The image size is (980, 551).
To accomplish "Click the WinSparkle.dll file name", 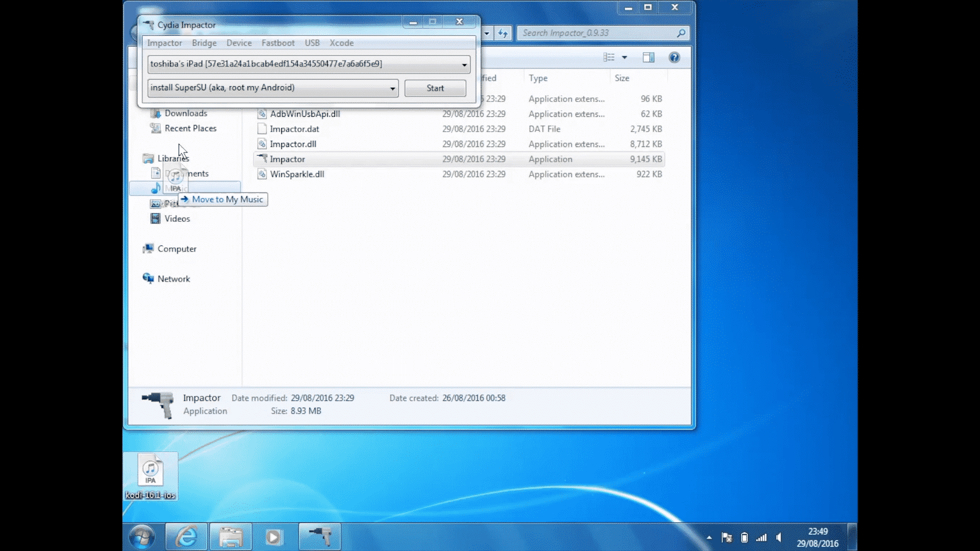I will pos(297,174).
